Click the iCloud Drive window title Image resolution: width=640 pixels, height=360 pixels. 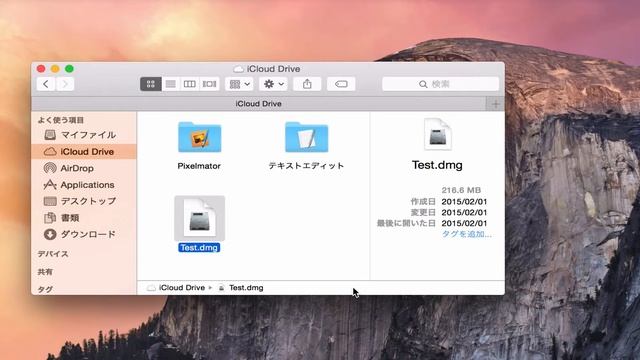(273, 69)
